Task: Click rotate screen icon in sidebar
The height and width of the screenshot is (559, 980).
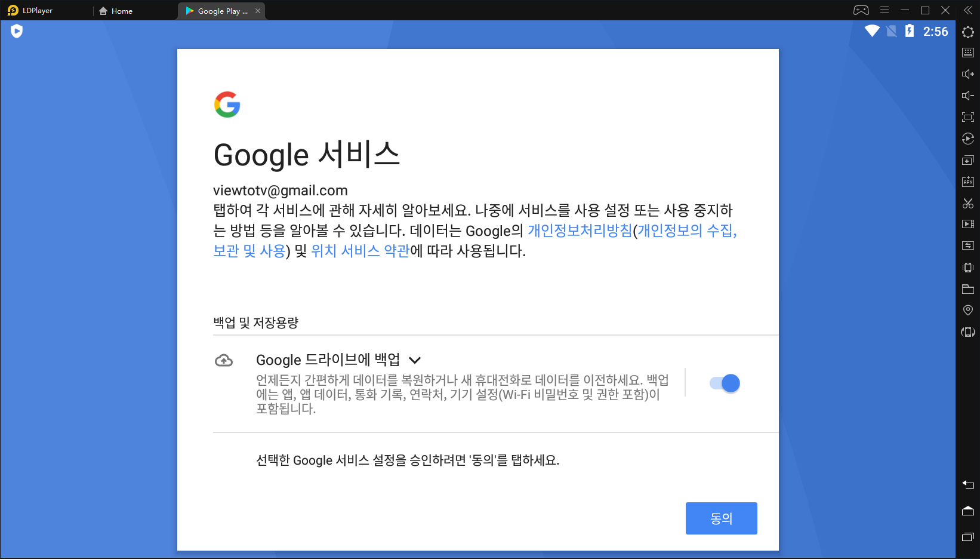Action: (968, 332)
